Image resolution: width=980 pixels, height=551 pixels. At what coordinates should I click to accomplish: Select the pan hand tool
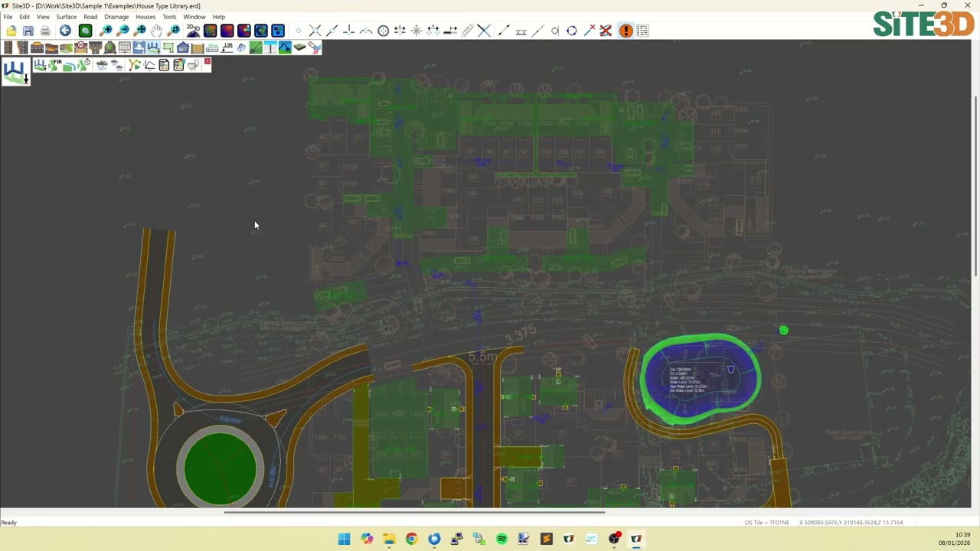(156, 31)
